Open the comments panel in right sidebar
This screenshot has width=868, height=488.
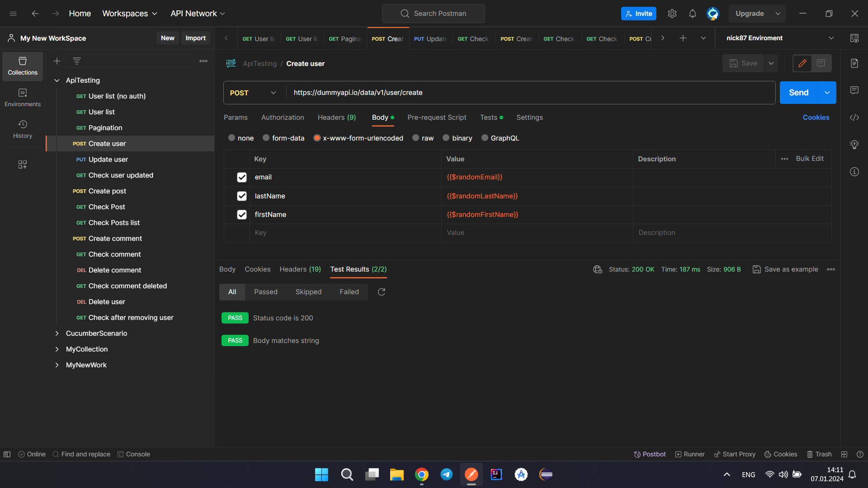[x=854, y=90]
